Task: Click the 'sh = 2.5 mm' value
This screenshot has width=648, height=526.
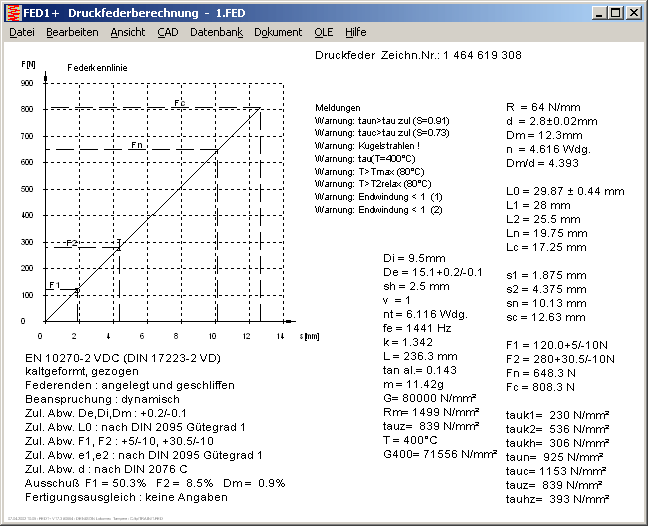Action: pos(416,287)
